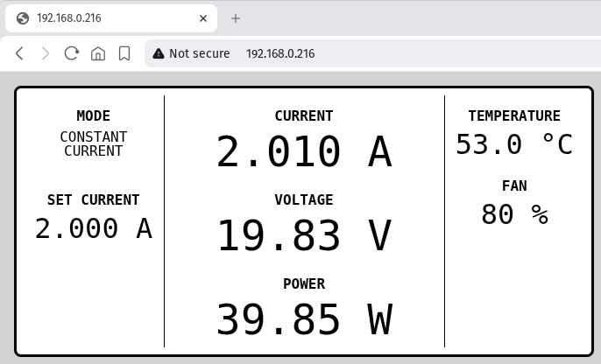Image resolution: width=601 pixels, height=364 pixels.
Task: Select the 192.168.0.216 browser tab
Action: 111,18
